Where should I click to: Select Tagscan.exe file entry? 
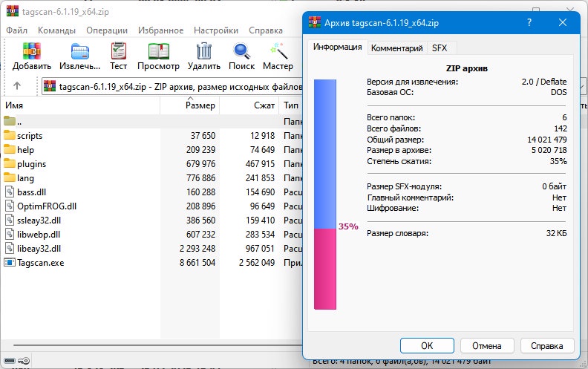pos(41,263)
